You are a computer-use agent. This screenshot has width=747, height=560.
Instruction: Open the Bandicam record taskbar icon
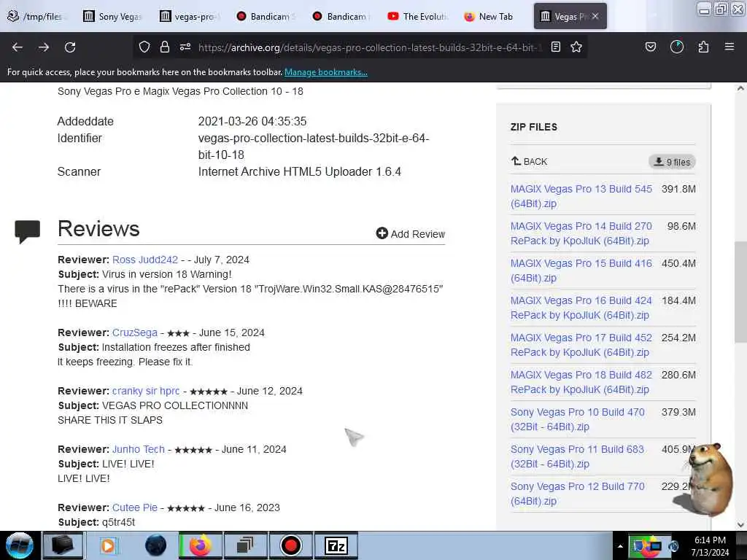click(x=290, y=545)
